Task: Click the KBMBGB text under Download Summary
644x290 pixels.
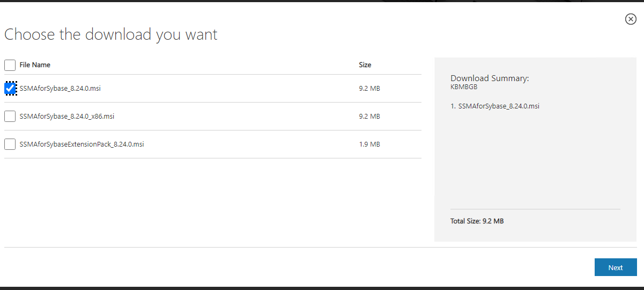Action: coord(464,86)
